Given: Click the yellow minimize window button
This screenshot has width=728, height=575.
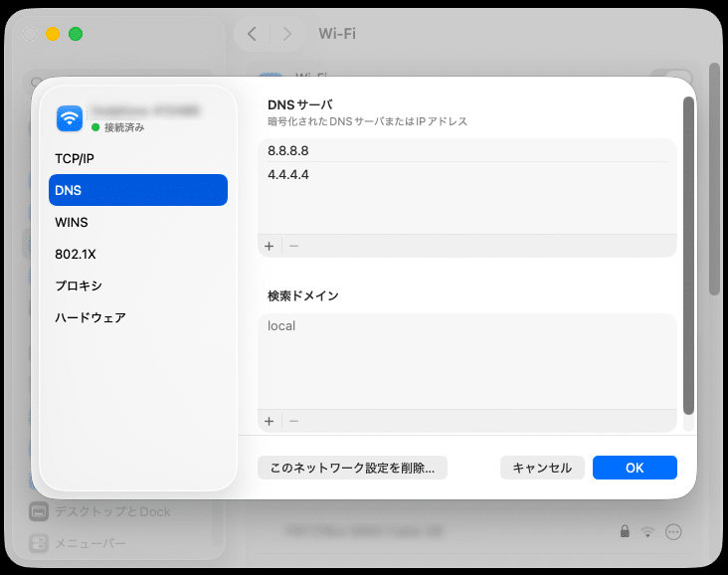Looking at the screenshot, I should (53, 34).
